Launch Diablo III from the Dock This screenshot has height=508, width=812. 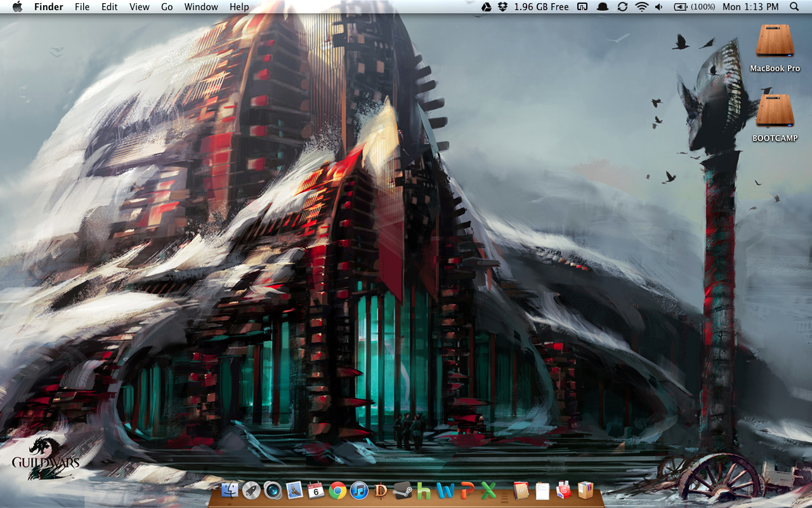click(x=381, y=490)
